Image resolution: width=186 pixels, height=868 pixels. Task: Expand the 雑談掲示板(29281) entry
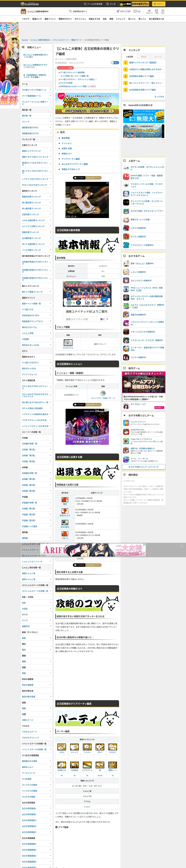point(37,127)
